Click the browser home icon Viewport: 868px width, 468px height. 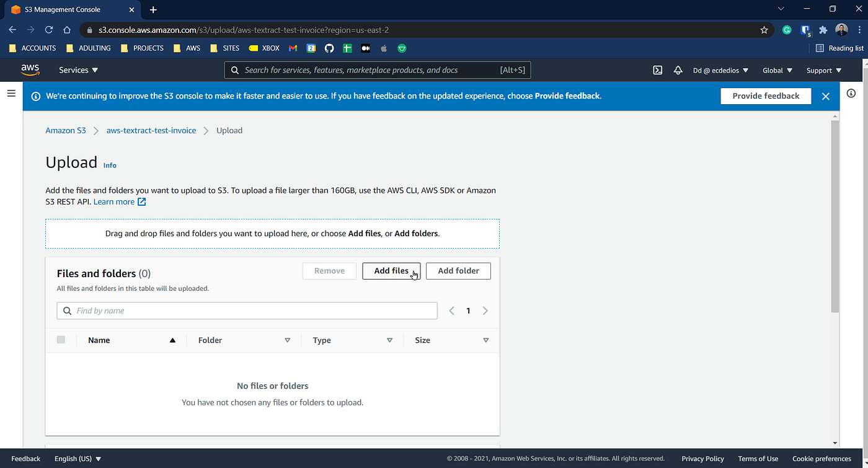coord(67,30)
